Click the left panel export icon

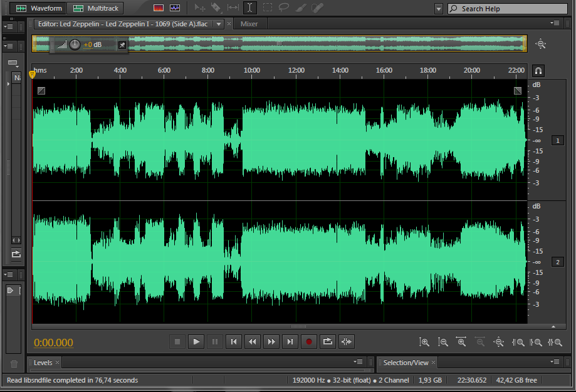(x=16, y=254)
